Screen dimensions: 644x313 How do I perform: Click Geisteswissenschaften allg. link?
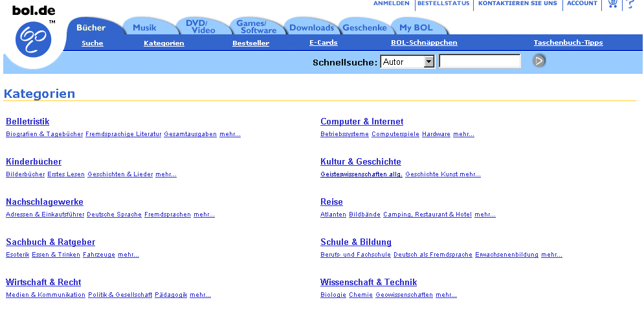point(361,174)
